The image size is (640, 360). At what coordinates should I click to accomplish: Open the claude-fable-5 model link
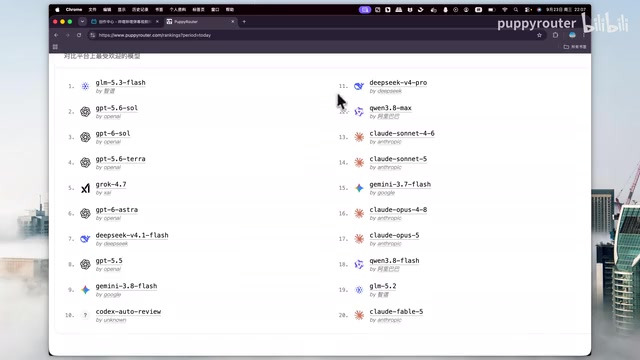tap(396, 311)
